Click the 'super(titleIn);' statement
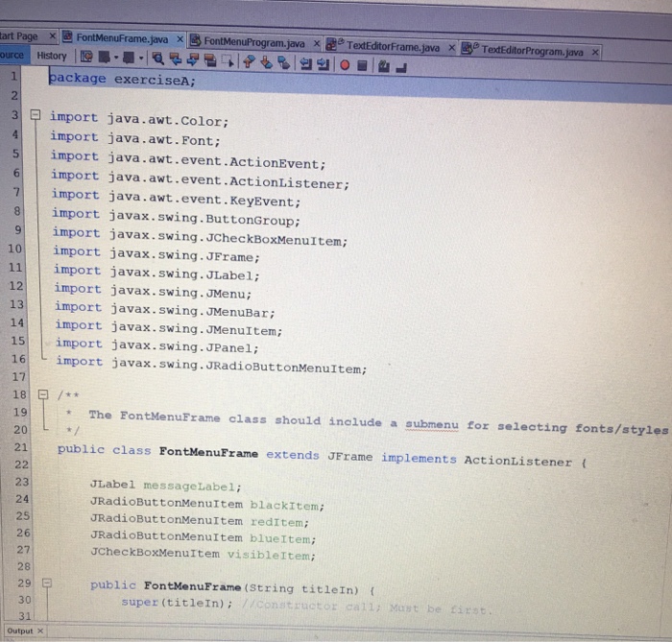672x642 pixels. point(177,603)
